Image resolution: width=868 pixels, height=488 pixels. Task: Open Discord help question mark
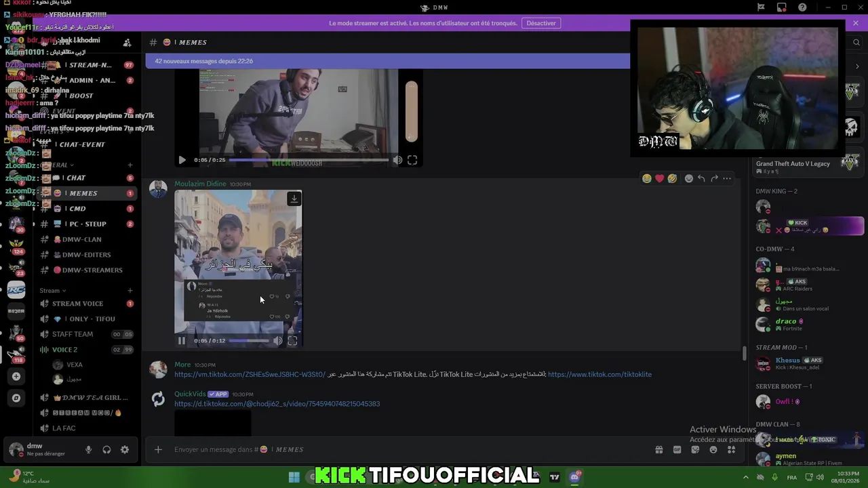tap(803, 7)
